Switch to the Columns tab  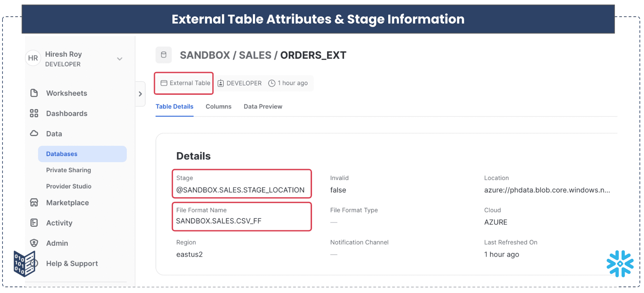[218, 106]
